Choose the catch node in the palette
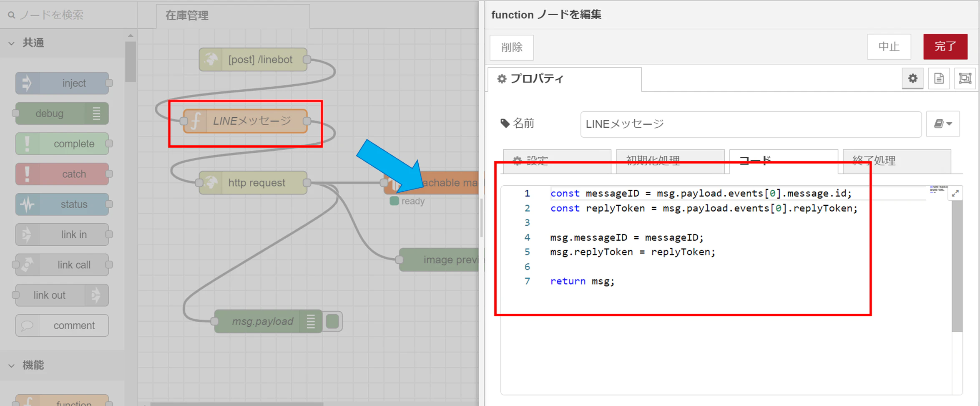 click(62, 174)
